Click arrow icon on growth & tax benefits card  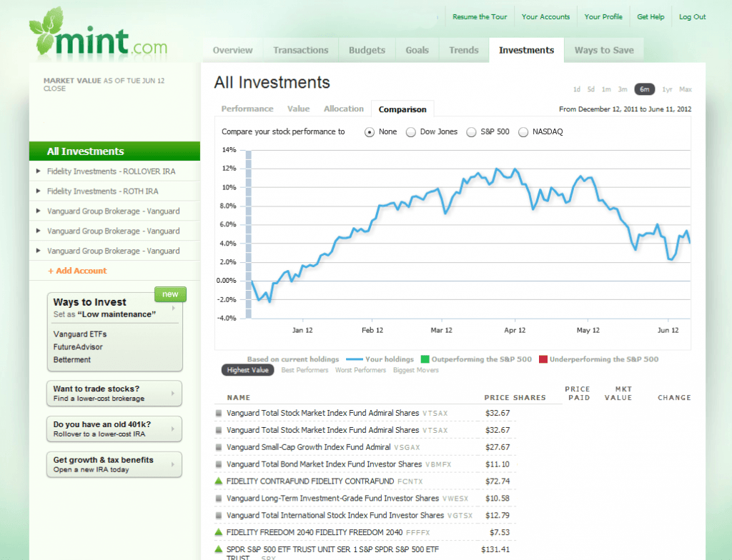click(x=173, y=464)
